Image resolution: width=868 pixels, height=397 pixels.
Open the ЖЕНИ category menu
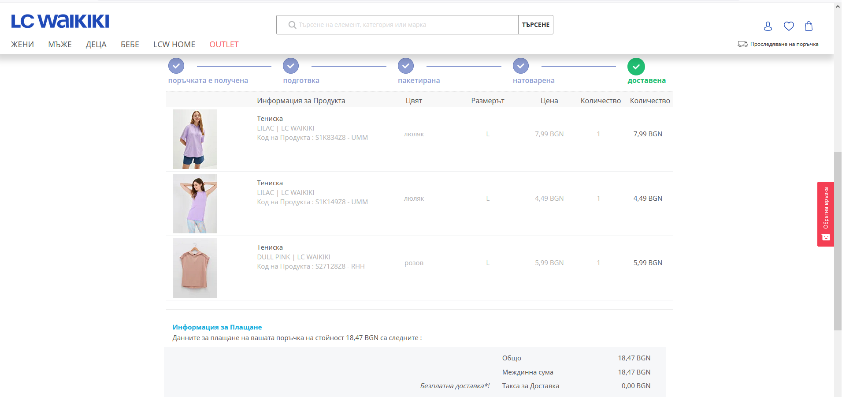(x=22, y=45)
